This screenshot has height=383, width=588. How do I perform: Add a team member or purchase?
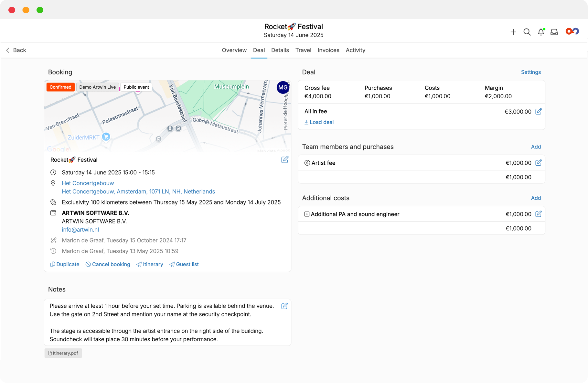(536, 147)
